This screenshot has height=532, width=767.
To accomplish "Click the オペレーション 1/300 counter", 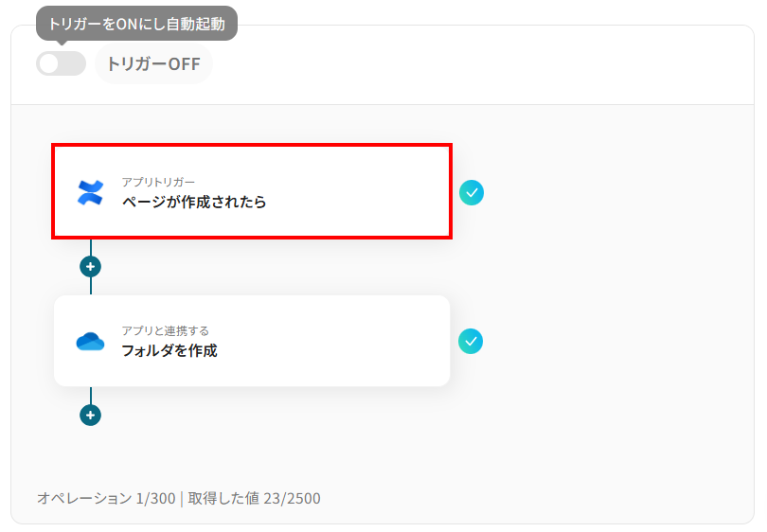I will [106, 498].
